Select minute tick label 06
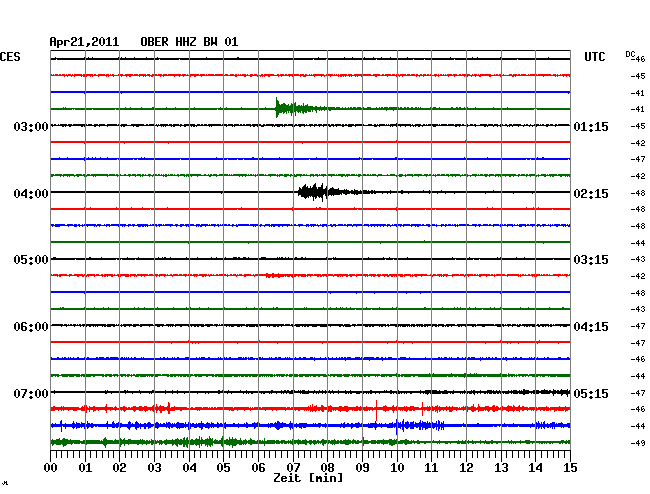 tap(258, 468)
